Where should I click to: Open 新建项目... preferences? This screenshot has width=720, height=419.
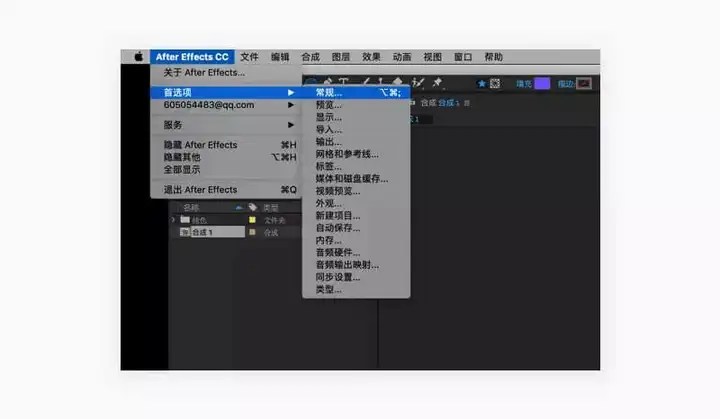(x=356, y=215)
